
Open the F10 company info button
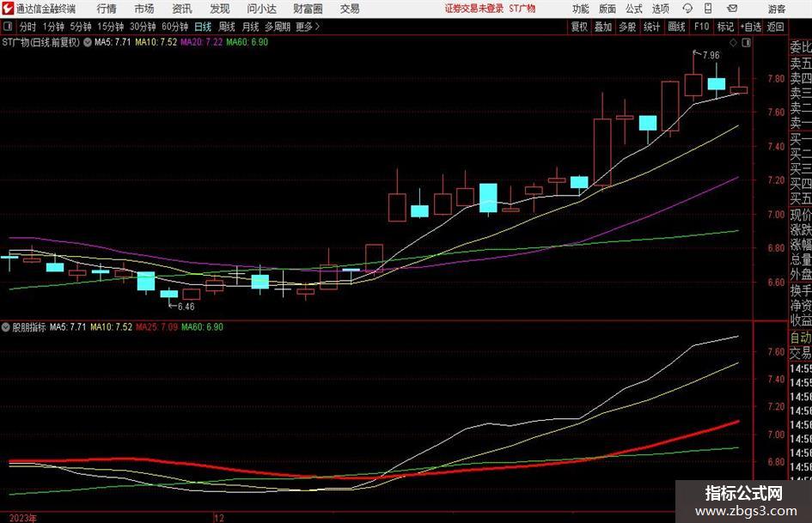[702, 27]
